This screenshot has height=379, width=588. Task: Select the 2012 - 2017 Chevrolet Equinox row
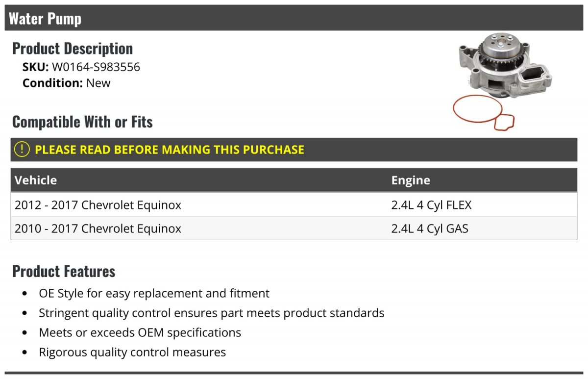(x=98, y=205)
